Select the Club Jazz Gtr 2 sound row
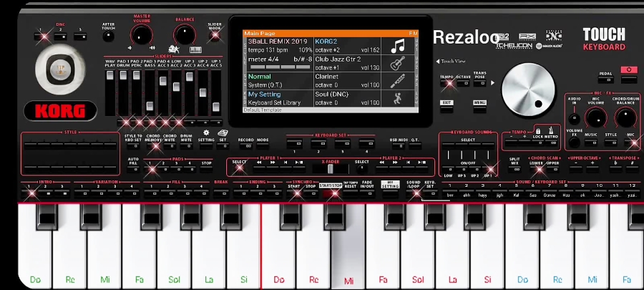 348,64
